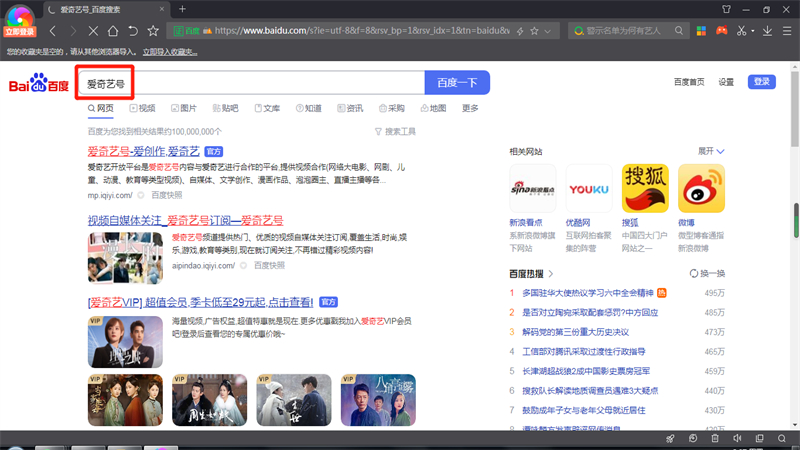Open the 爱奇艺VIP 超值会员 result link
Viewport: 800px width, 450px height.
coord(201,302)
